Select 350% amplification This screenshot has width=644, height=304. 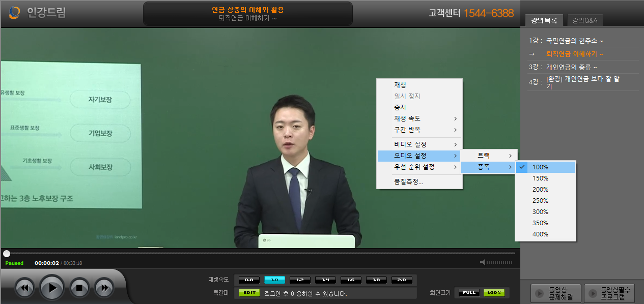pyautogui.click(x=545, y=223)
